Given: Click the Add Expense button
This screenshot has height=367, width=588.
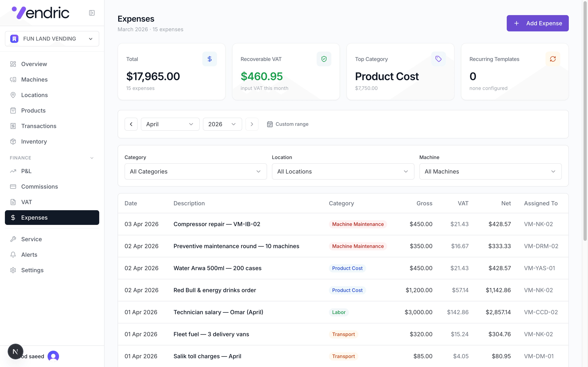Looking at the screenshot, I should (x=537, y=23).
